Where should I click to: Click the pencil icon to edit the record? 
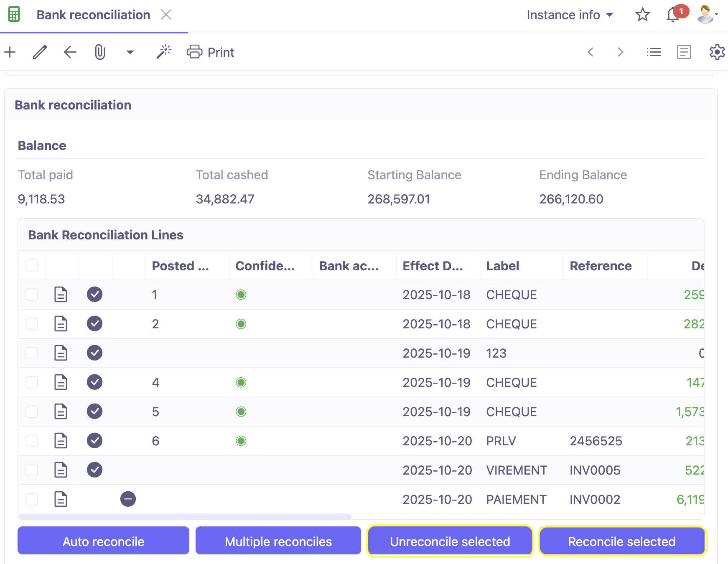pos(40,52)
